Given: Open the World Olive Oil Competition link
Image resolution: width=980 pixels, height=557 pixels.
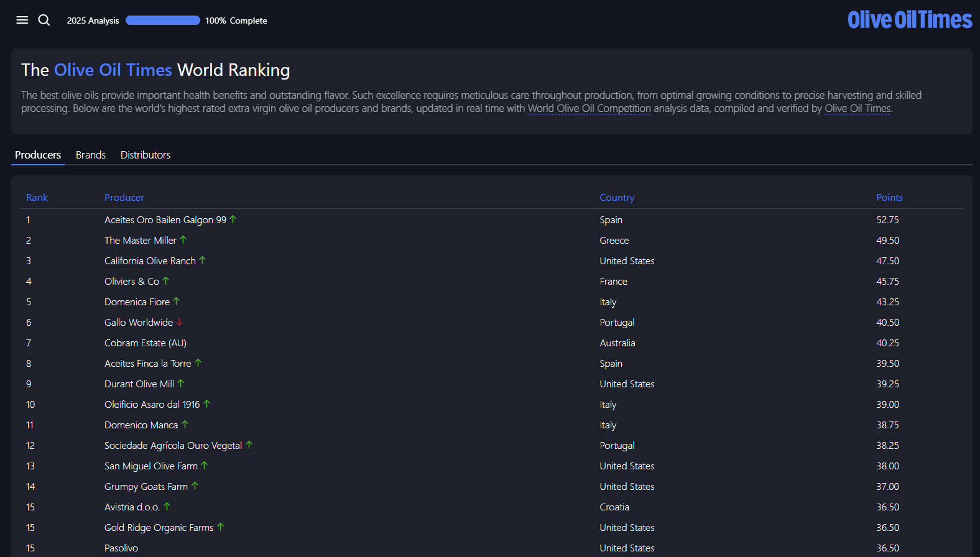Looking at the screenshot, I should click(589, 109).
